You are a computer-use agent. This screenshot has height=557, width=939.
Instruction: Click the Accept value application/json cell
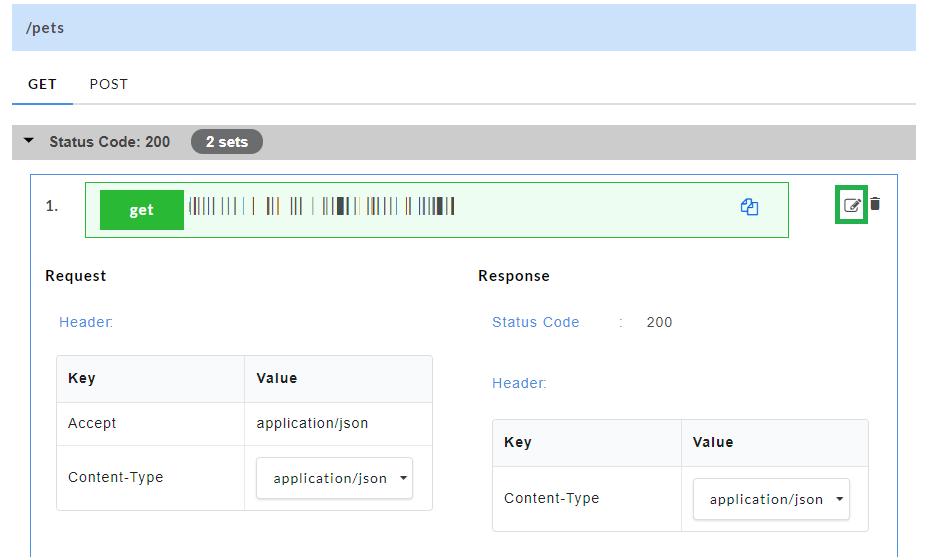coord(312,423)
